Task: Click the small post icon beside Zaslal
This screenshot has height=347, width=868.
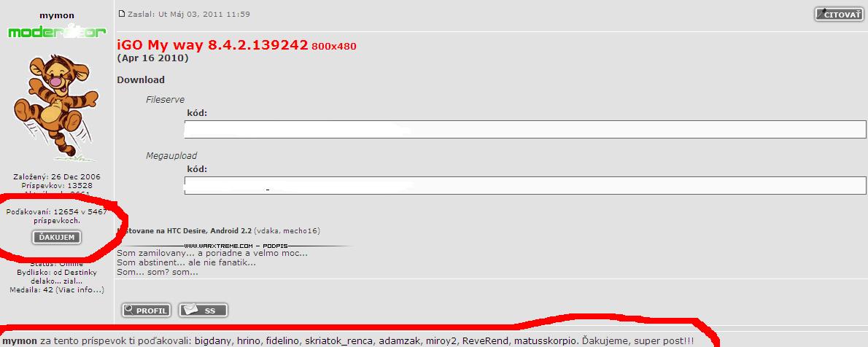Action: tap(121, 15)
